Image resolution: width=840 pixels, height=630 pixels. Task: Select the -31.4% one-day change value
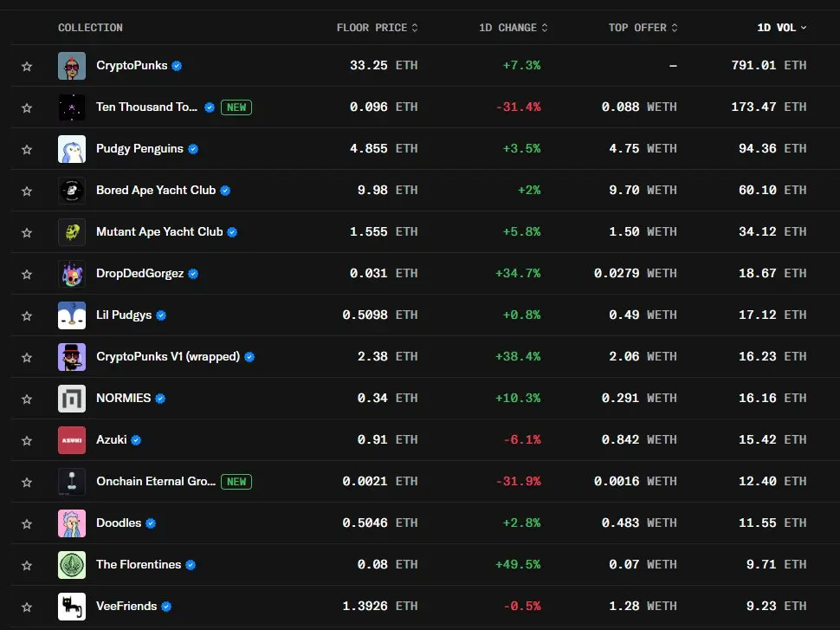518,107
